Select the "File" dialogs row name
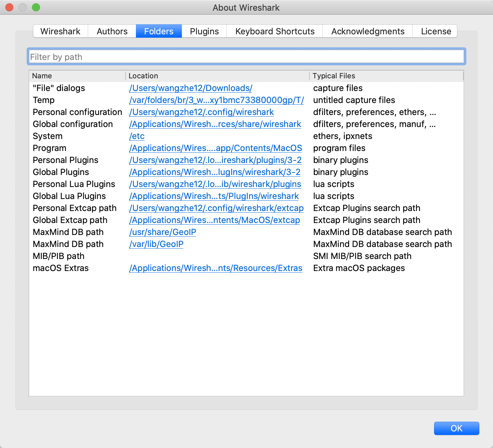493x448 pixels. pos(59,88)
